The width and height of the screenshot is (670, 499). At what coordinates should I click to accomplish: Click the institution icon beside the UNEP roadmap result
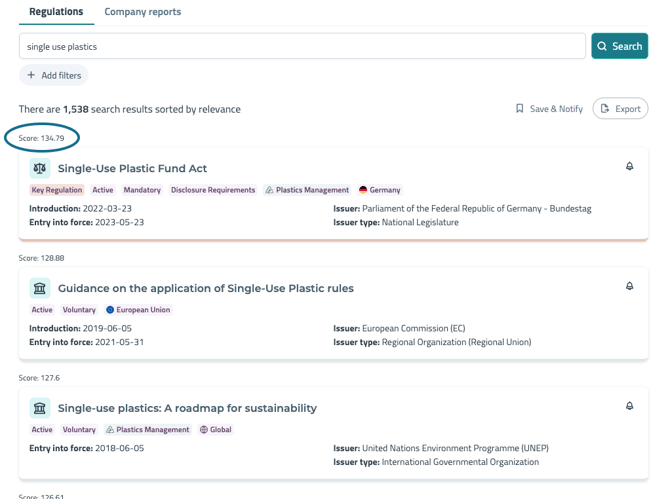(39, 408)
